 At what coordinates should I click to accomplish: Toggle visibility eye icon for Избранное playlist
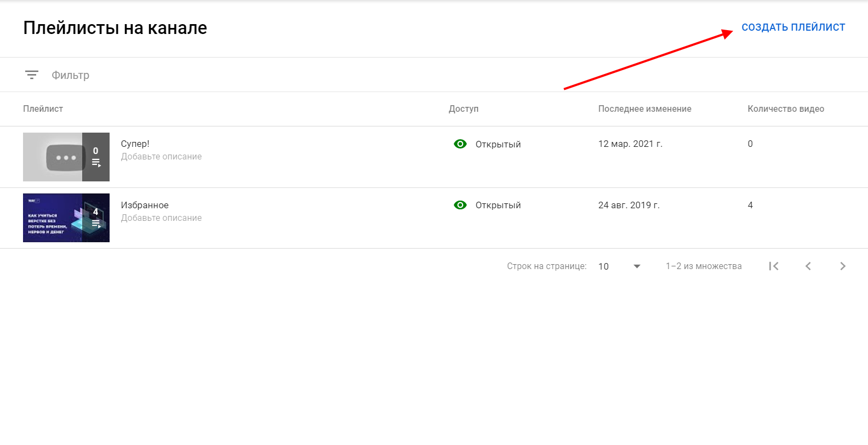pos(460,205)
